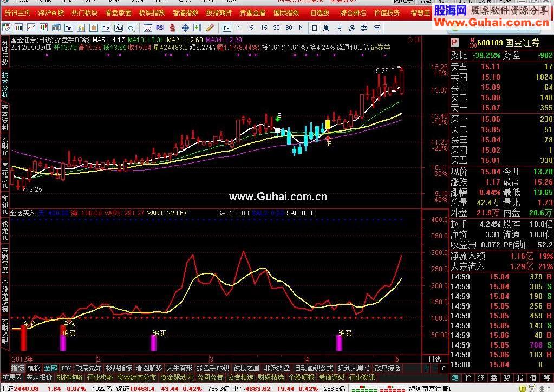Click the 模板 button

point(34,368)
